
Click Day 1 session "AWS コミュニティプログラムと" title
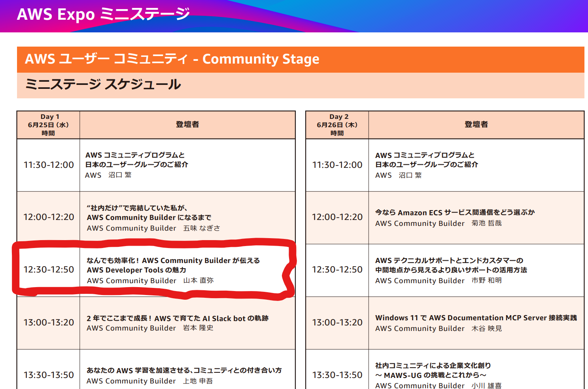(x=135, y=155)
